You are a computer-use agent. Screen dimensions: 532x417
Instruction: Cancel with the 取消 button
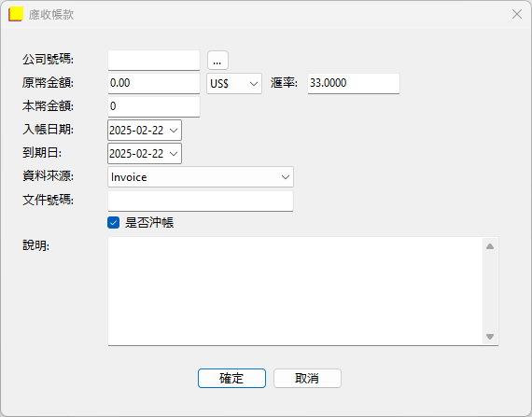[307, 379]
